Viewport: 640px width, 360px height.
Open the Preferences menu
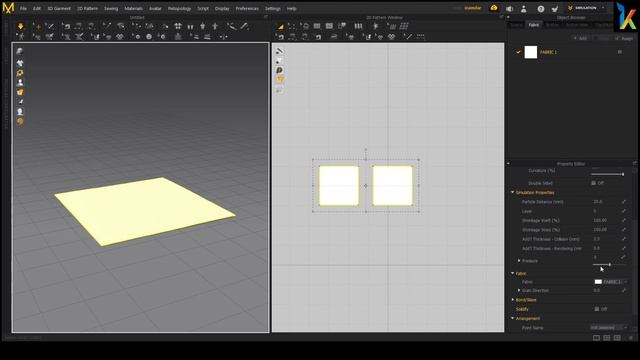click(x=247, y=9)
